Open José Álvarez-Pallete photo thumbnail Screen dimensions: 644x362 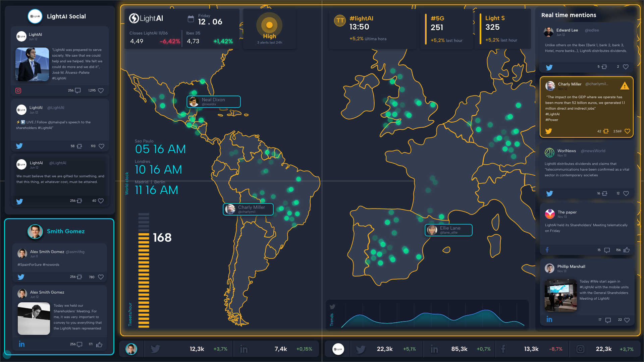click(x=32, y=64)
